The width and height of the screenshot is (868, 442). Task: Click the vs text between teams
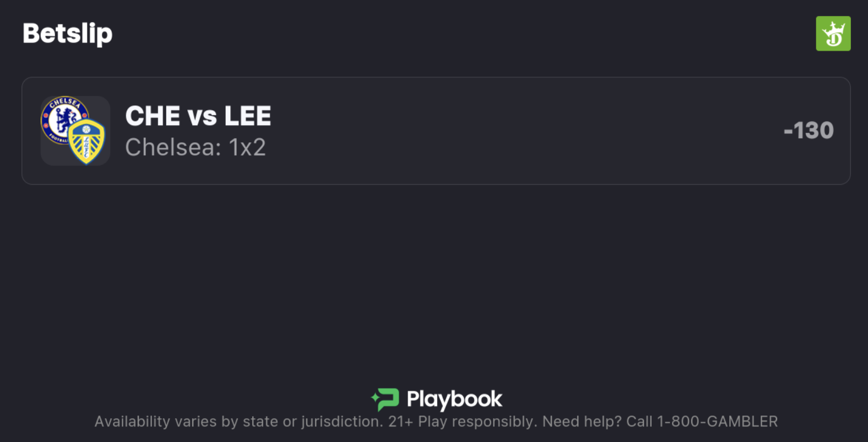(202, 116)
